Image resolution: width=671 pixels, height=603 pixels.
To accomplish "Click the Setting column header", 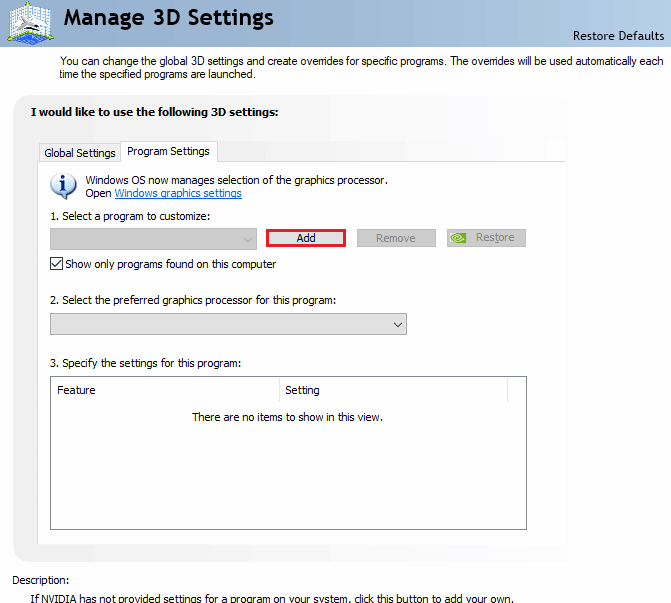I will [x=393, y=390].
